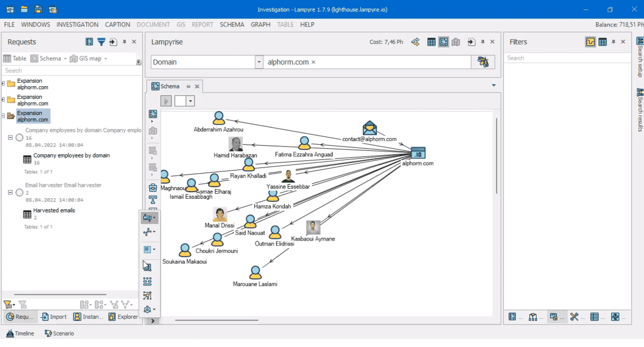Open the WINDOWS menu
This screenshot has height=347, width=644.
(x=36, y=25)
